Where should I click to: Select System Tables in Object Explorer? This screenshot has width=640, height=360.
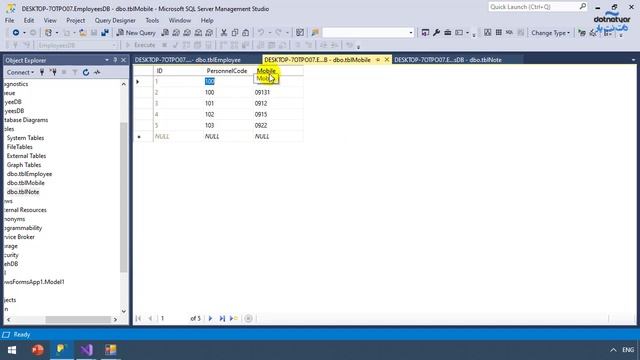coord(25,138)
